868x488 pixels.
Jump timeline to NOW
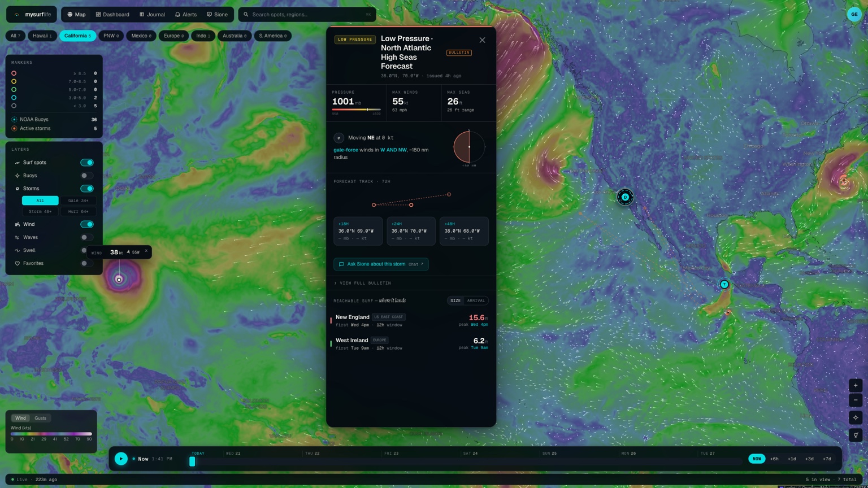coord(757,459)
